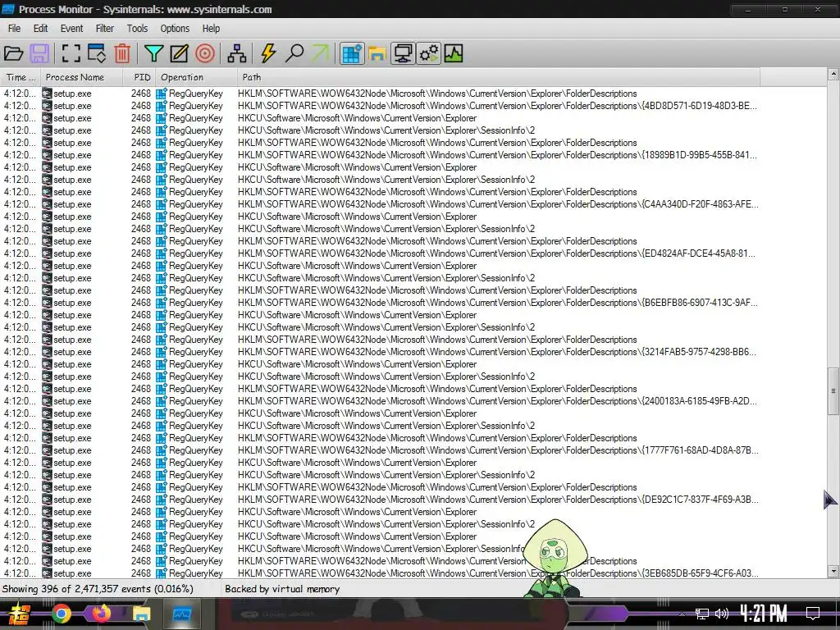Open the Start menu on the taskbar
This screenshot has height=630, width=840.
point(19,614)
